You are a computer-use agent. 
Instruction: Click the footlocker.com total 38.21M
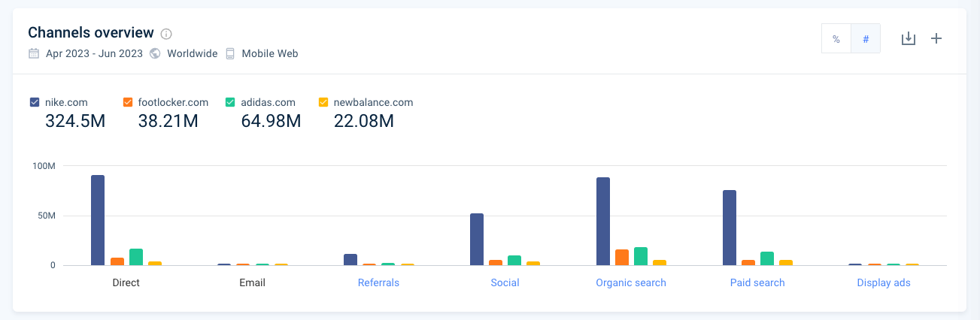point(168,120)
